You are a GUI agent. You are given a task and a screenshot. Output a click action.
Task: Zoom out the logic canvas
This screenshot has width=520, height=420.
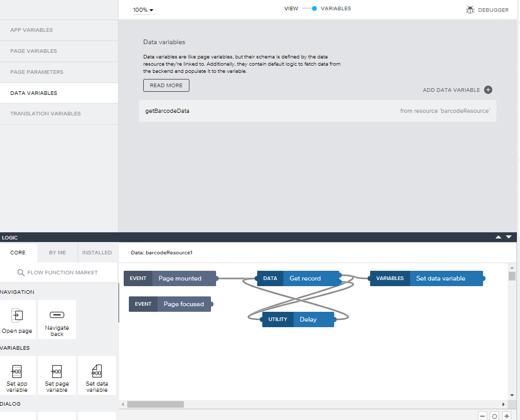click(483, 416)
